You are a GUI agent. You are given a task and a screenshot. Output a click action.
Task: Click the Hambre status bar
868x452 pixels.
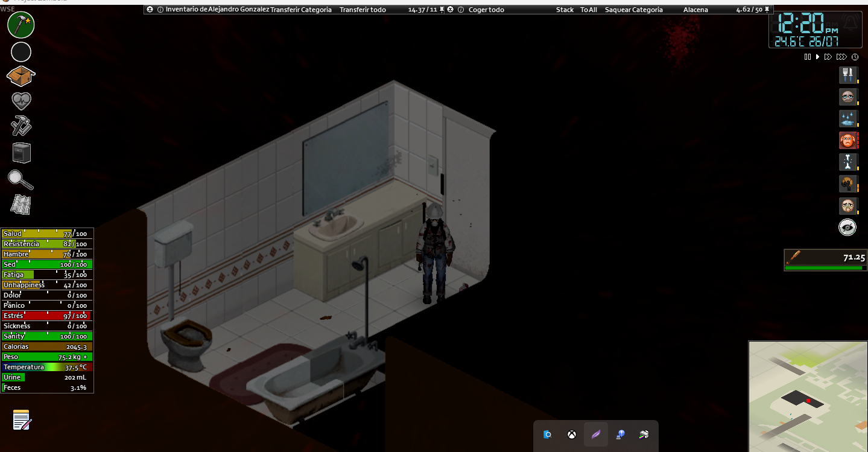tap(47, 254)
